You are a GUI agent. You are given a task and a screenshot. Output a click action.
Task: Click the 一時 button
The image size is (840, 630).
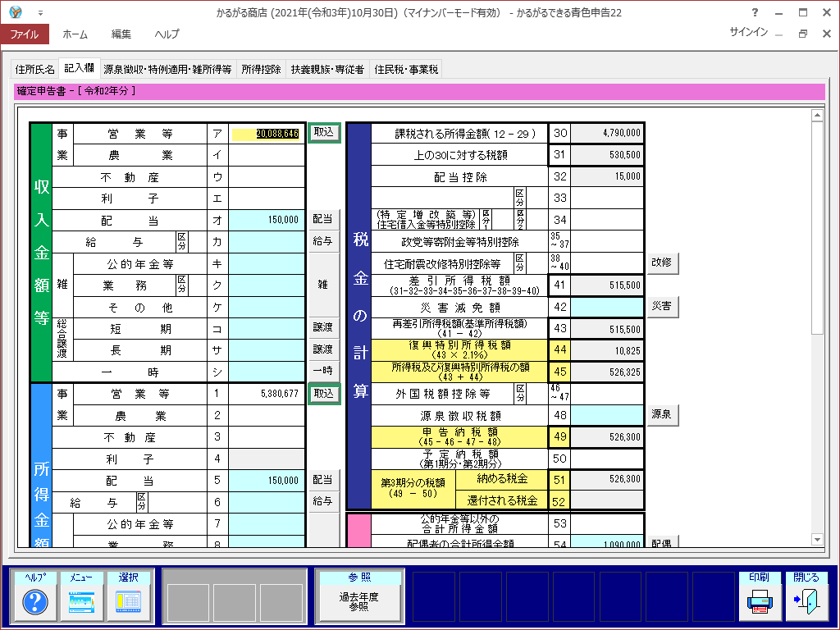pos(323,371)
